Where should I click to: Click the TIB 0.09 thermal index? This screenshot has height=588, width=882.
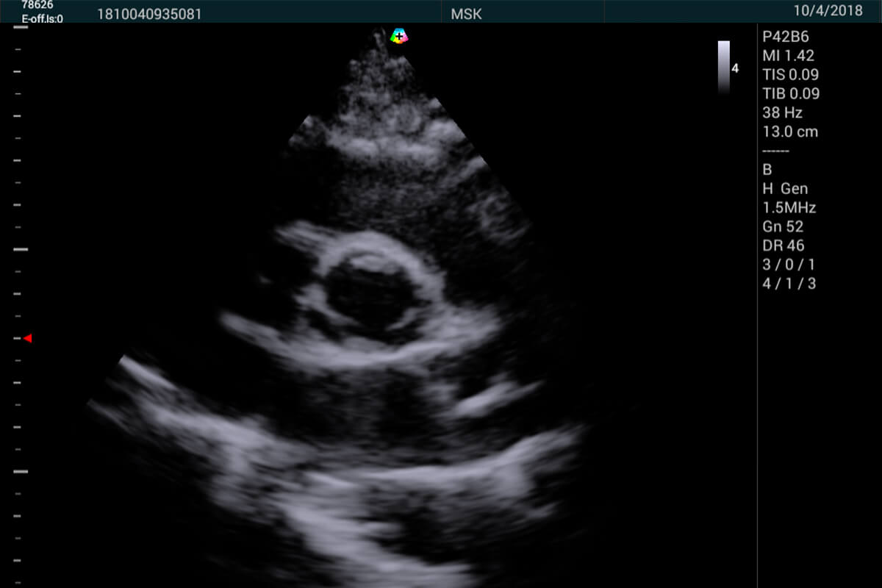coord(791,93)
